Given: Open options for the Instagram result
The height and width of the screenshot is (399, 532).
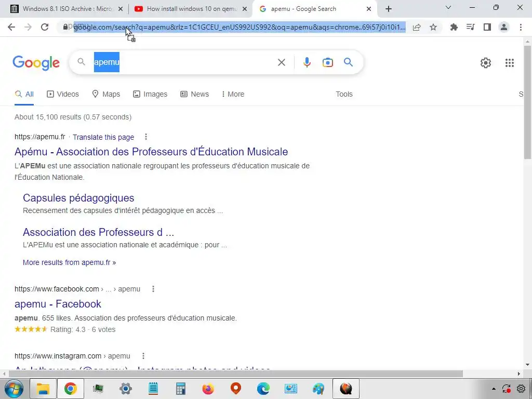Looking at the screenshot, I should pyautogui.click(x=143, y=355).
